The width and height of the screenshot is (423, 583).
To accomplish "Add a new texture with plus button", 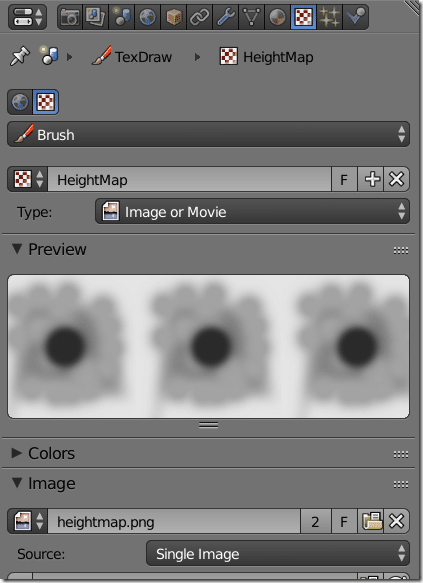I will (372, 180).
